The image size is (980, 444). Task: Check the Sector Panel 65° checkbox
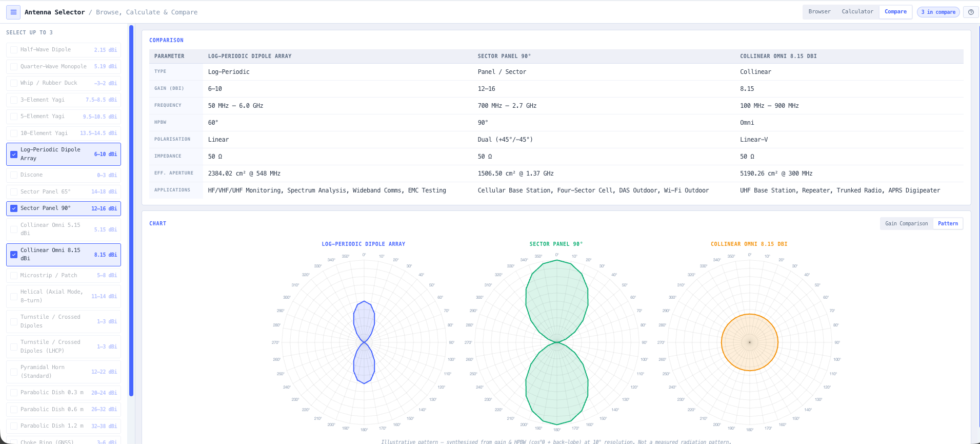pyautogui.click(x=14, y=192)
